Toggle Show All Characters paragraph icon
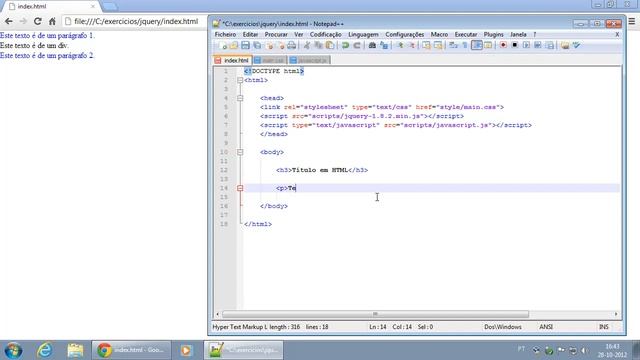The height and width of the screenshot is (360, 640). coord(465,45)
